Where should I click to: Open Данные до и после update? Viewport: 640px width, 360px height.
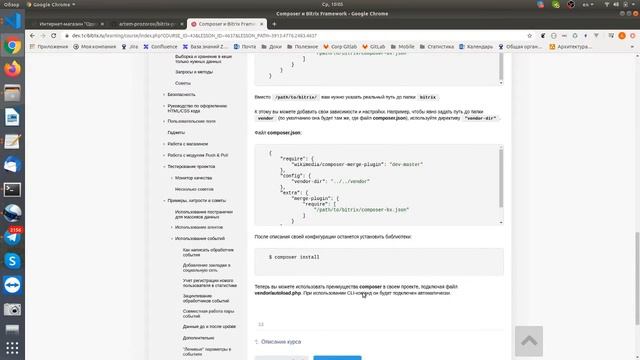tap(209, 327)
